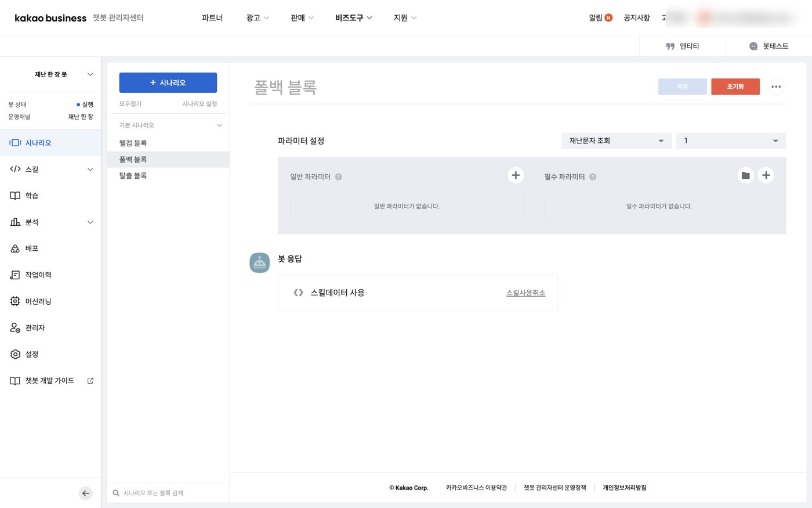Edit the 폴백 블록 block title
The width and height of the screenshot is (812, 508).
(x=285, y=87)
